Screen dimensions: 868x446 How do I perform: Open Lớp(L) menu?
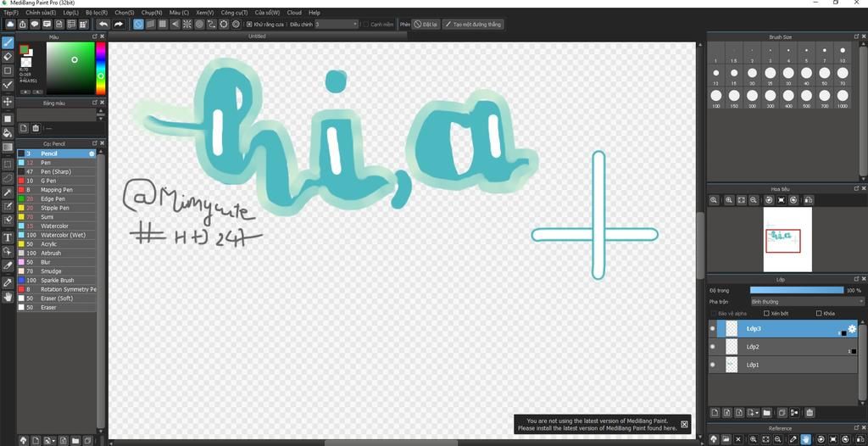point(71,12)
